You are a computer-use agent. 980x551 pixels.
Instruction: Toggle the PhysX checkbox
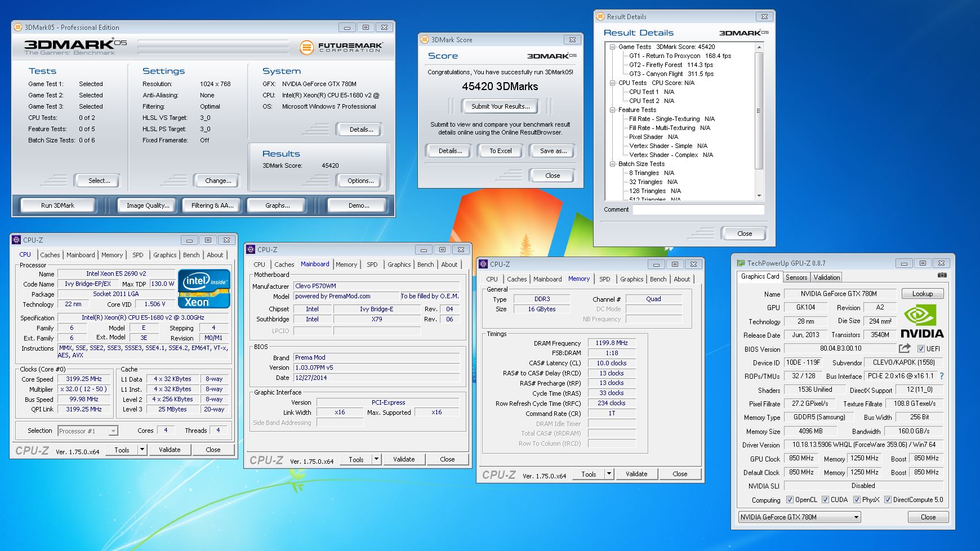click(x=857, y=500)
